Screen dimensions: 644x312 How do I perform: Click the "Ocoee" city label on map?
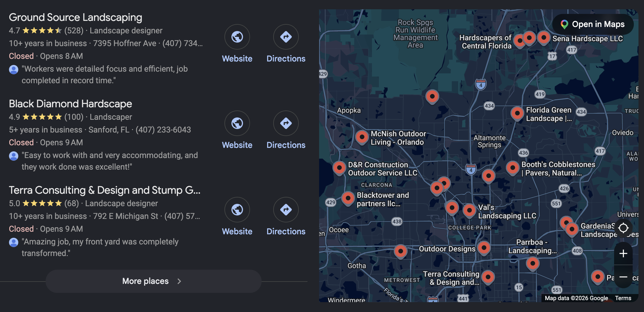pos(339,230)
